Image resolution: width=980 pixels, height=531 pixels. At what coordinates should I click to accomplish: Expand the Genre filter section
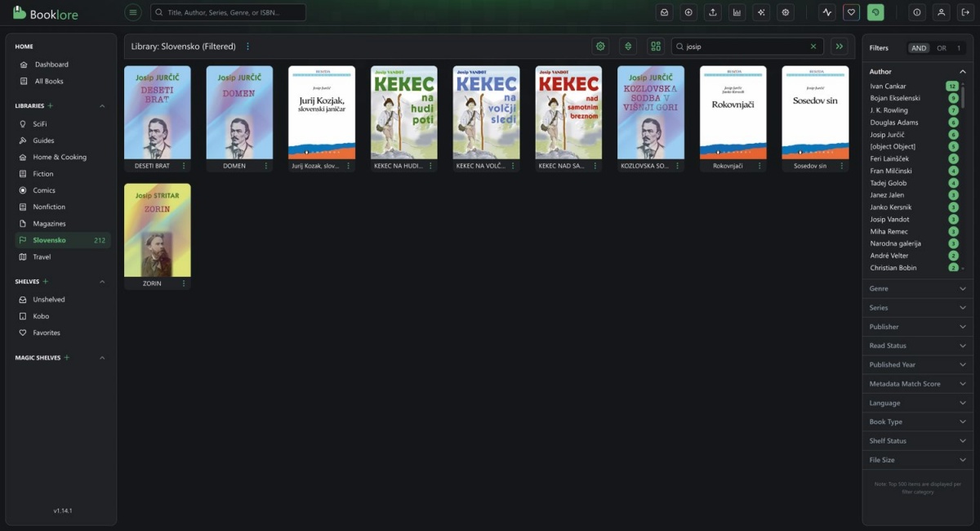pyautogui.click(x=917, y=288)
